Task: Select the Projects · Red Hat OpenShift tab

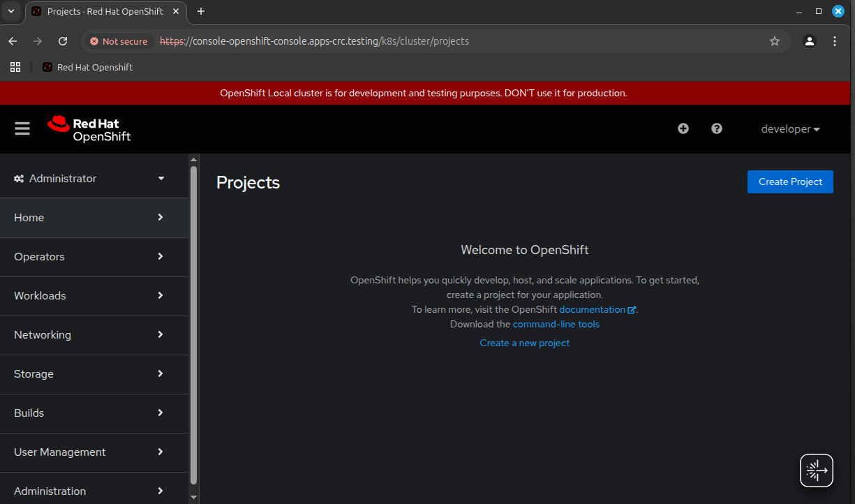Action: click(106, 11)
